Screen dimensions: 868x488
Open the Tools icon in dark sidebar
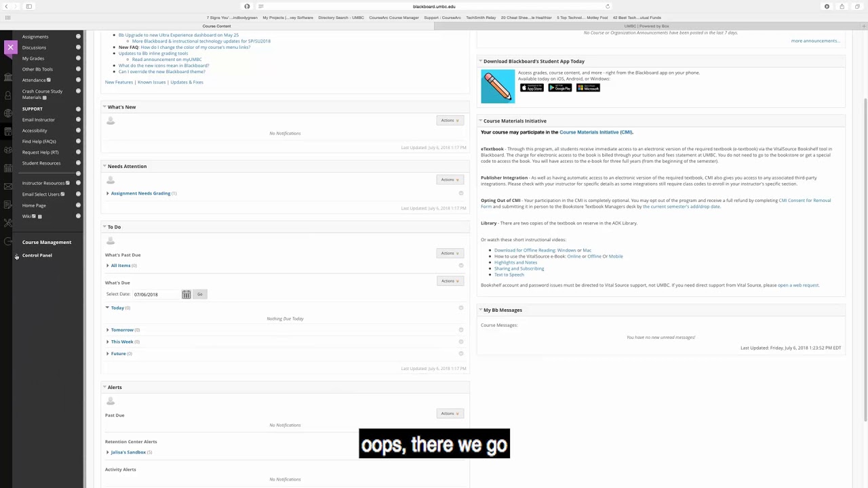pyautogui.click(x=8, y=223)
